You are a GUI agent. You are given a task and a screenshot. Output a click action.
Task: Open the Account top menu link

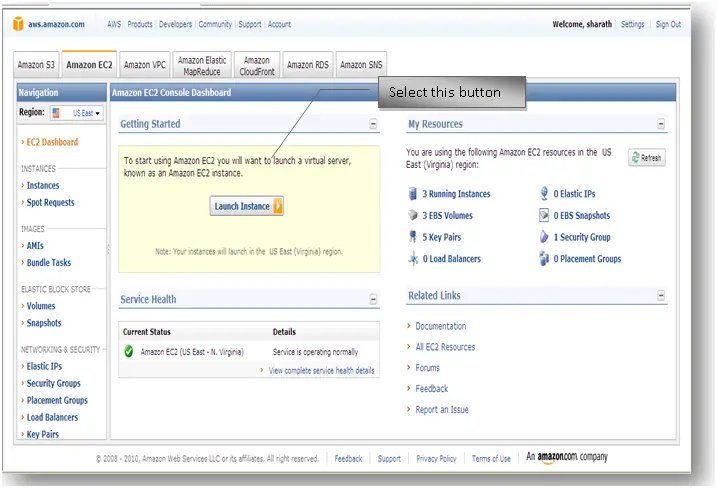[x=279, y=24]
